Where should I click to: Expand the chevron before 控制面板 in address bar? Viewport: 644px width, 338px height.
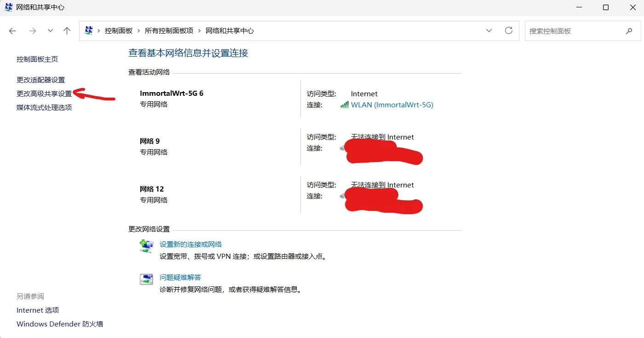pos(98,31)
